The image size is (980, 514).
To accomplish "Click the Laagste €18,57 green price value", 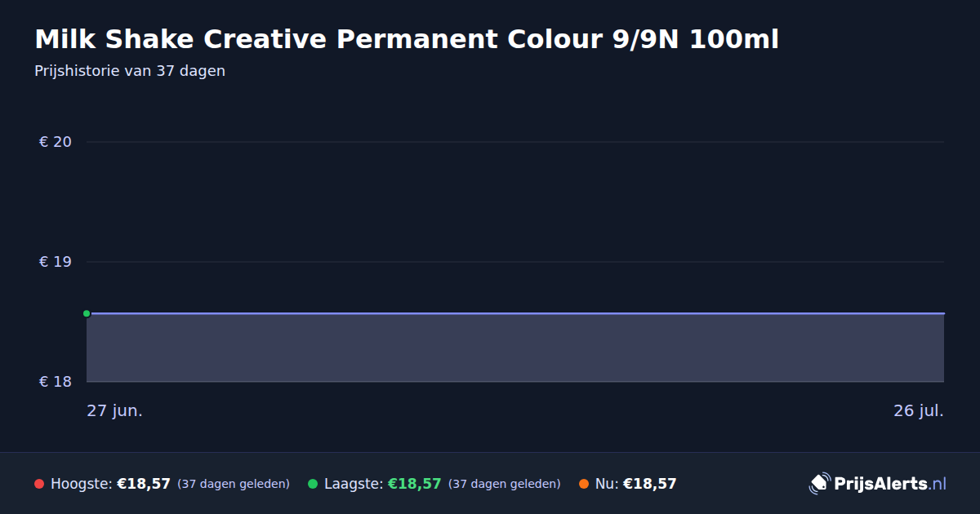I will point(415,484).
